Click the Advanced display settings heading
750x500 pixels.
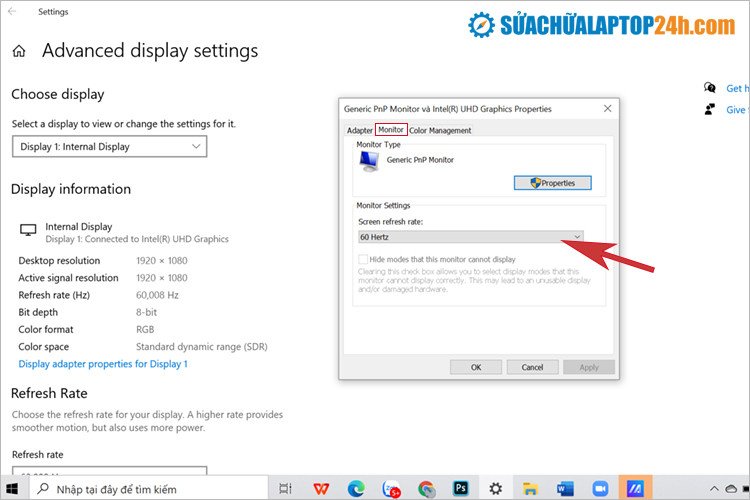pyautogui.click(x=150, y=51)
